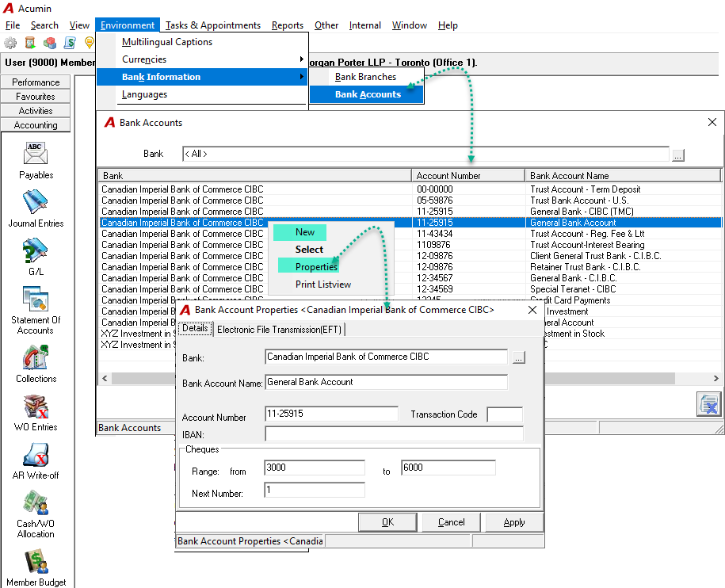Select Properties in the context menu

[316, 267]
